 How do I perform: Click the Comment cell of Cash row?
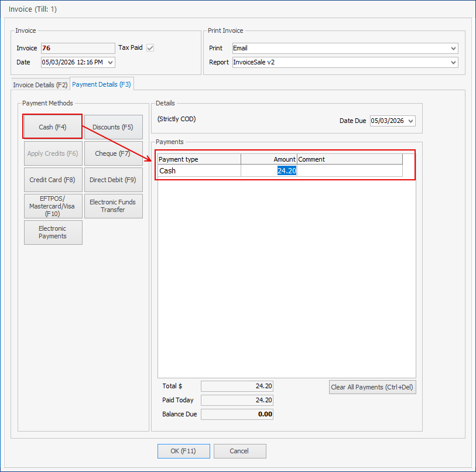point(350,170)
